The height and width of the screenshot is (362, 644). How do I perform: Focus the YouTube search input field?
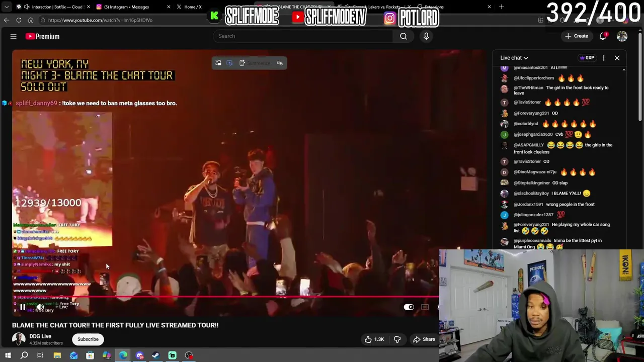(x=303, y=36)
